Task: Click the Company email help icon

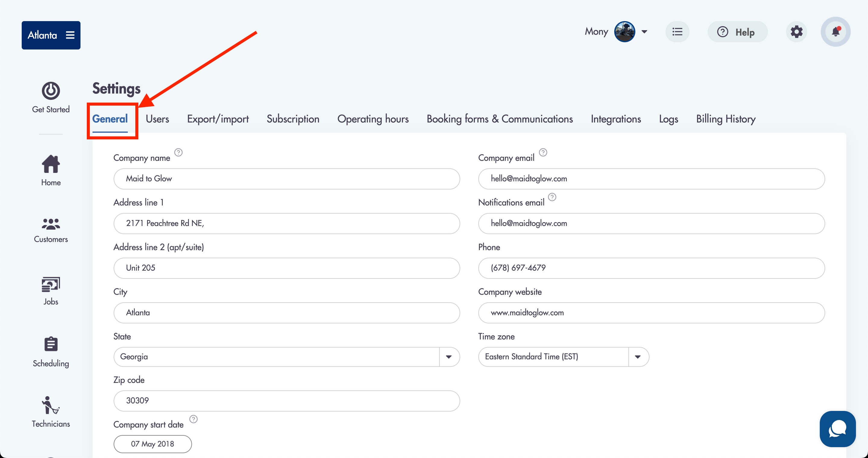Action: point(543,152)
